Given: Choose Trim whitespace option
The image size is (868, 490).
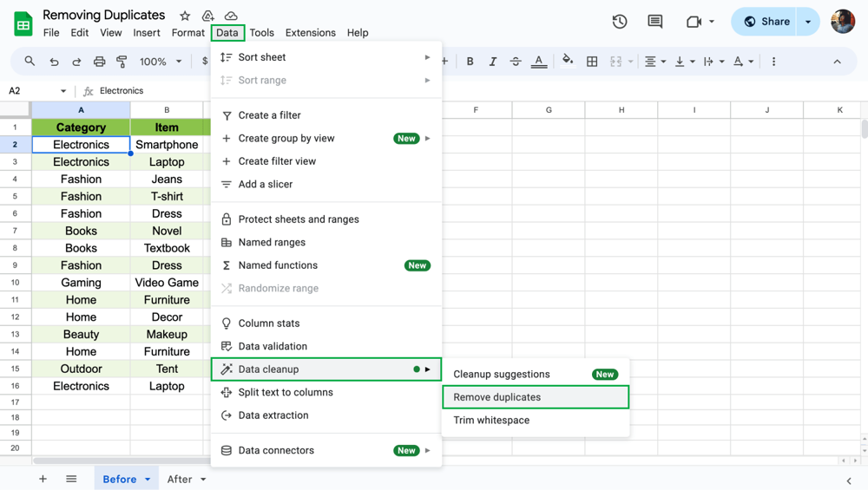Looking at the screenshot, I should (x=491, y=421).
